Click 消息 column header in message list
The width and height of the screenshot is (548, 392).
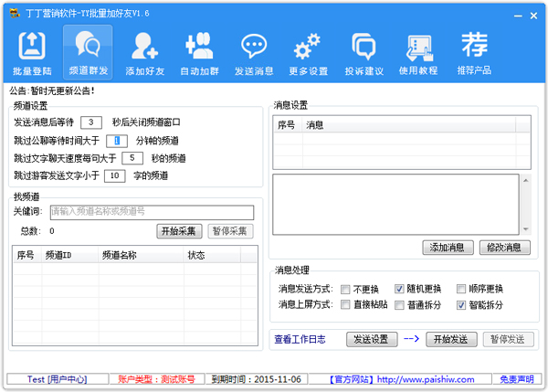[409, 125]
